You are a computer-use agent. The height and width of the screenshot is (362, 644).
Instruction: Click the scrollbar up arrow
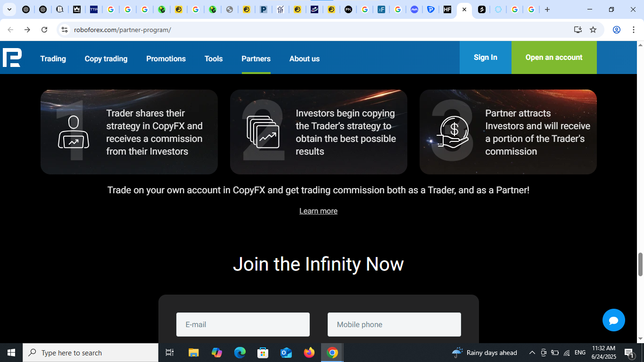pos(640,45)
